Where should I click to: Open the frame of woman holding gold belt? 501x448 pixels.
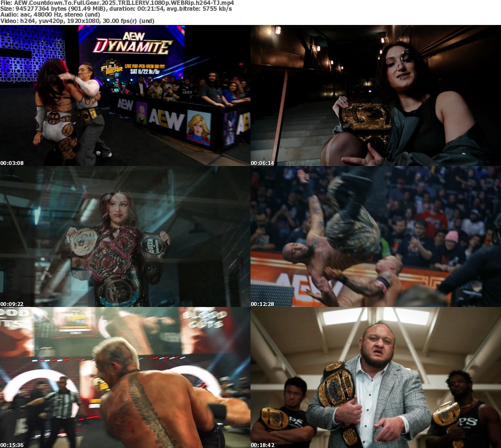pos(376,95)
